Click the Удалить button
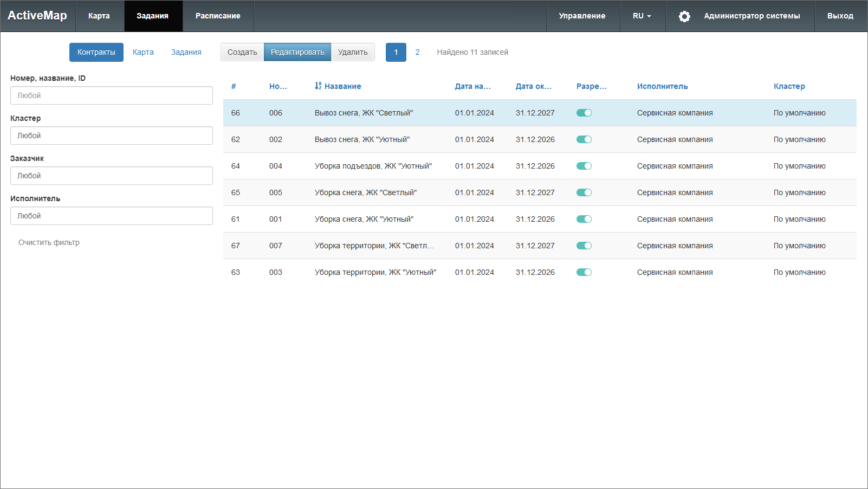This screenshot has height=489, width=868. (353, 52)
